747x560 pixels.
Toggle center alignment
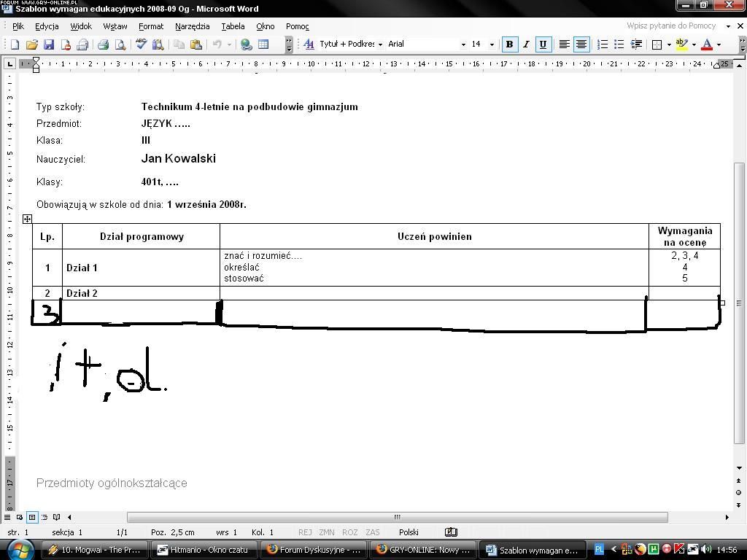click(x=581, y=44)
